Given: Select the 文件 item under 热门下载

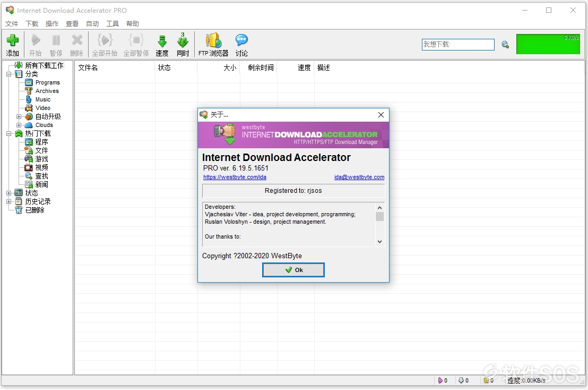Looking at the screenshot, I should point(41,150).
